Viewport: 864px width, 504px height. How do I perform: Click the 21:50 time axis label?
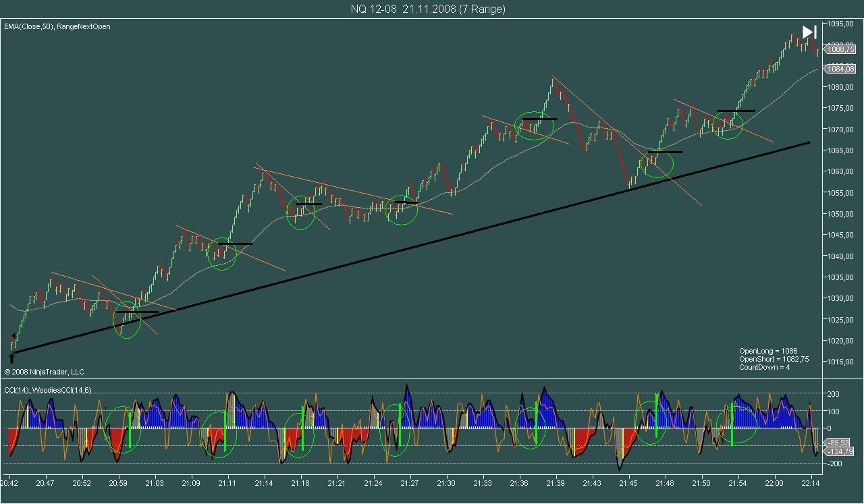701,483
